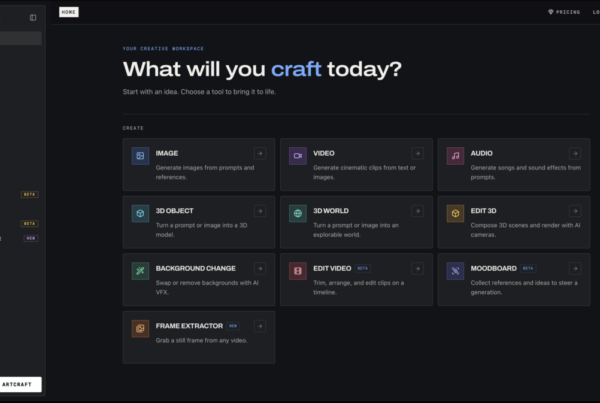600x403 pixels.
Task: Click 'Generate images from prompts' description
Action: coord(205,172)
